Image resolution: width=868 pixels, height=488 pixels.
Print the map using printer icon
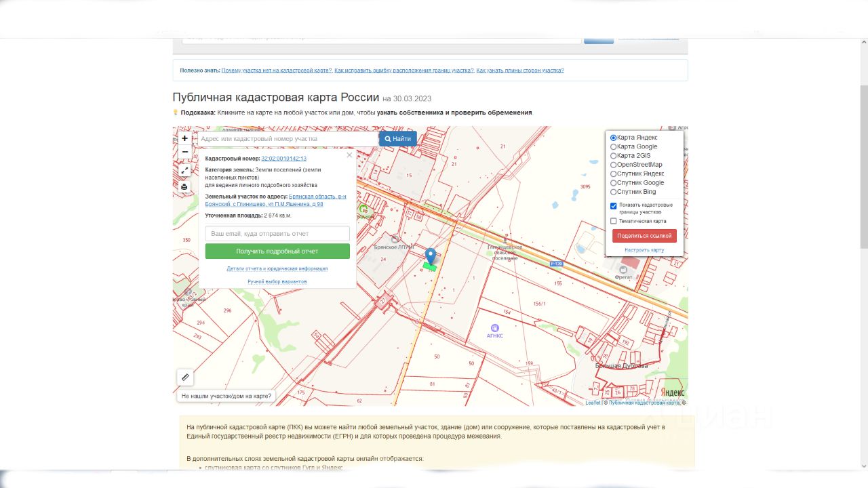pyautogui.click(x=184, y=187)
